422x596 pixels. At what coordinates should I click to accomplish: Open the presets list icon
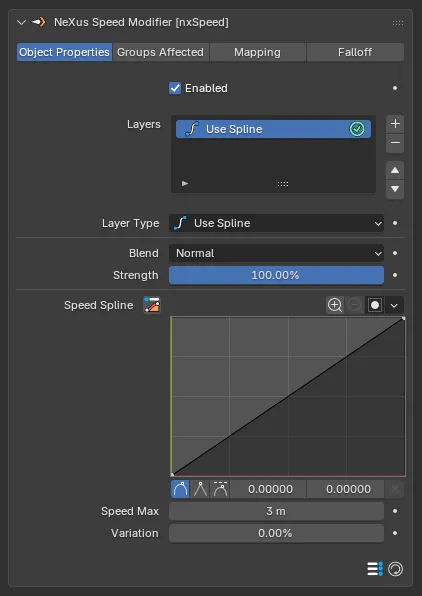coord(375,569)
